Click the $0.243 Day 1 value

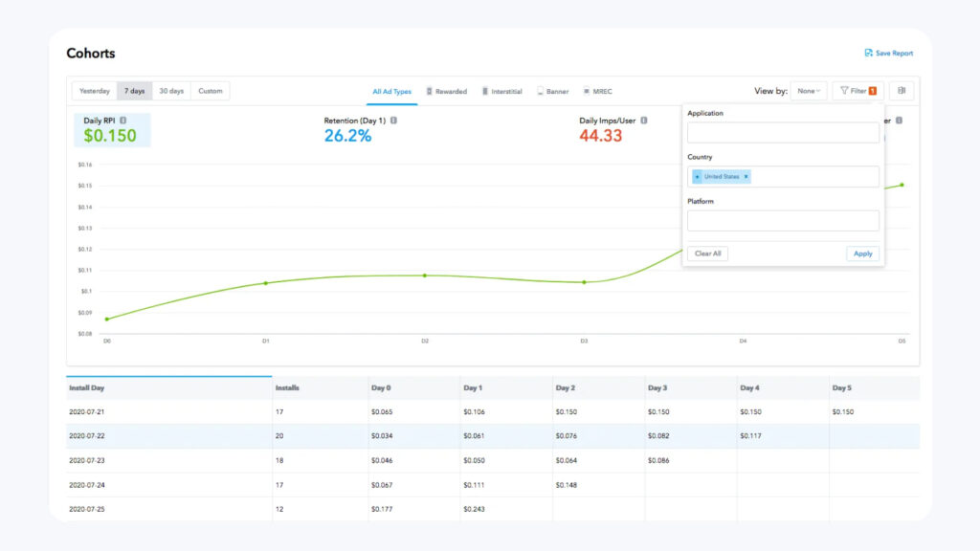(x=474, y=509)
